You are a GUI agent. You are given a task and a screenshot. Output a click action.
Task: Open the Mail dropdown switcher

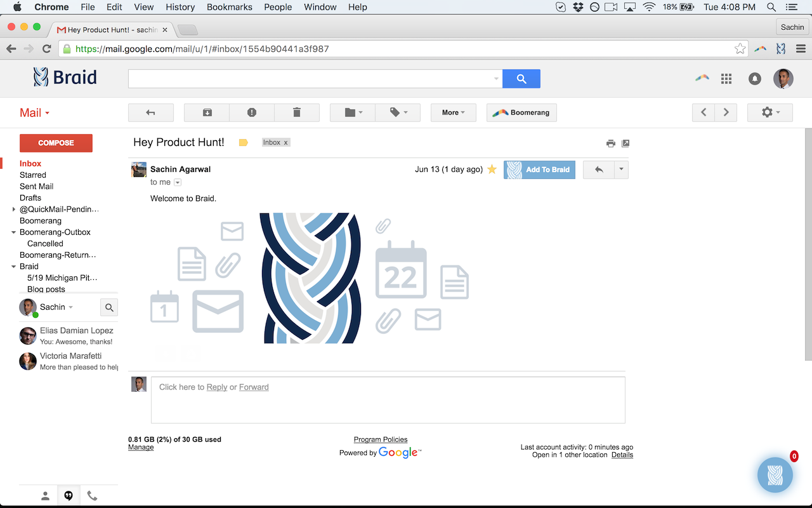[34, 112]
